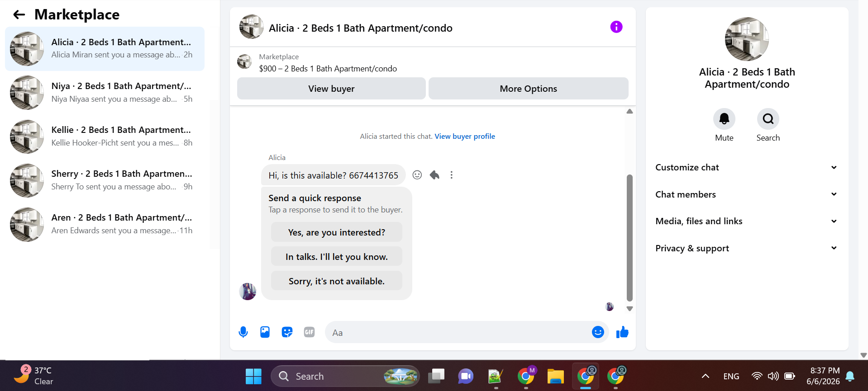
Task: Open the weather widget showing 37°C
Action: click(33, 376)
